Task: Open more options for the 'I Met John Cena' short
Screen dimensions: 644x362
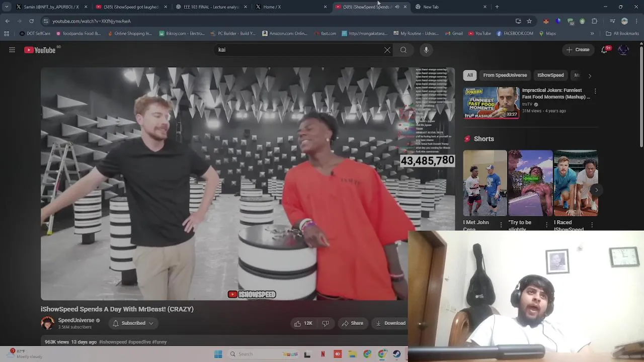Action: 501,225
